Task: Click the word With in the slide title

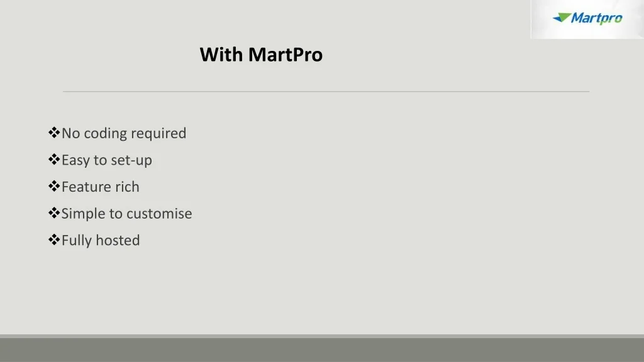Action: [221, 55]
